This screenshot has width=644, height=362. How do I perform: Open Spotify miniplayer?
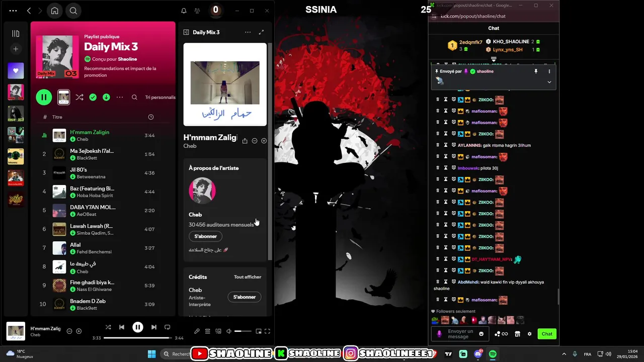[259, 331]
